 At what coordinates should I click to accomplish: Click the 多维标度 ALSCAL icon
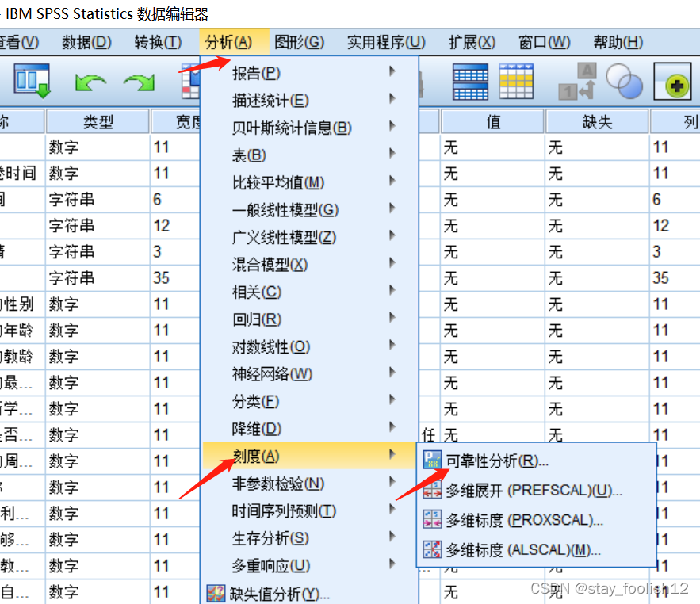[432, 549]
